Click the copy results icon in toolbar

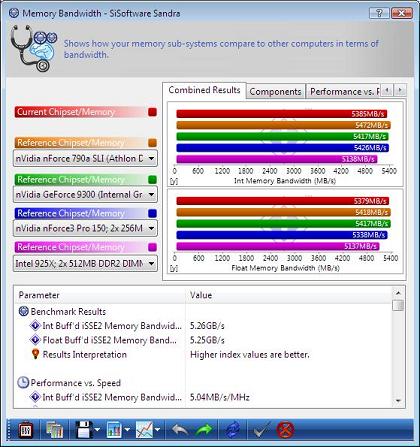(55, 430)
